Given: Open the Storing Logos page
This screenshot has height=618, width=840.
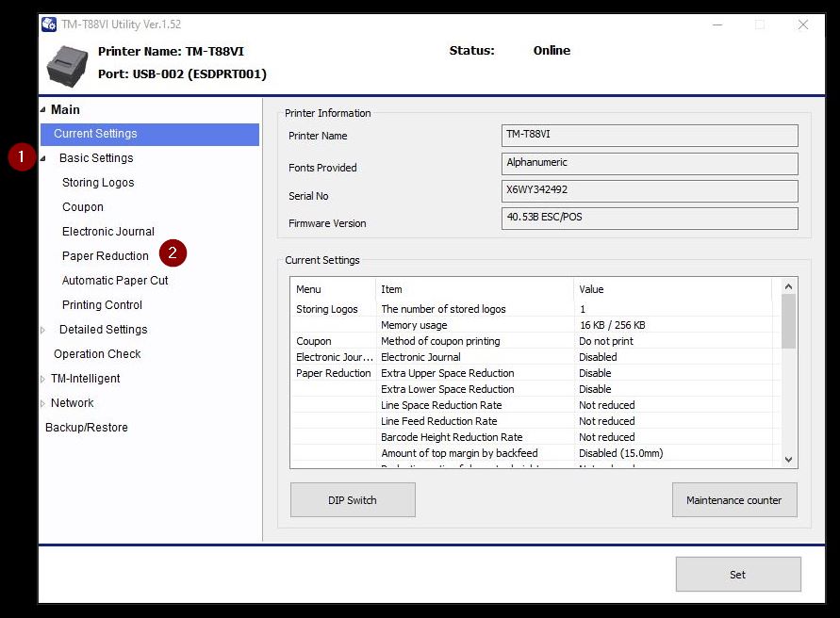Looking at the screenshot, I should click(x=98, y=183).
